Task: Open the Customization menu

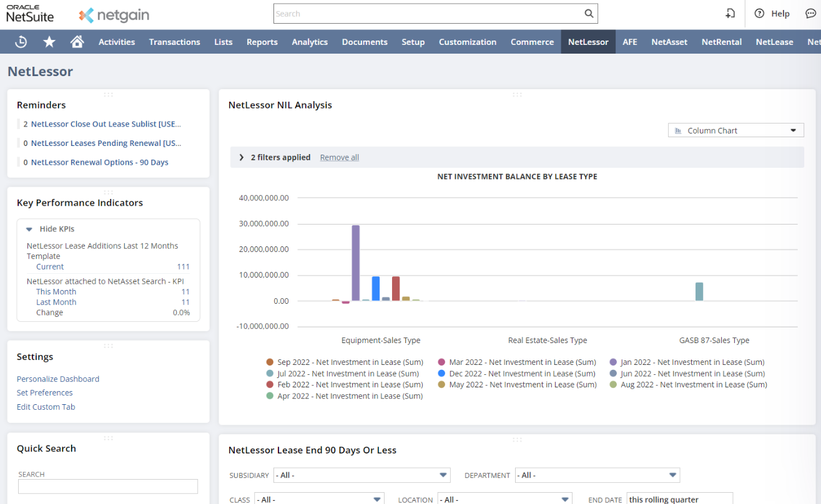Action: click(x=468, y=42)
